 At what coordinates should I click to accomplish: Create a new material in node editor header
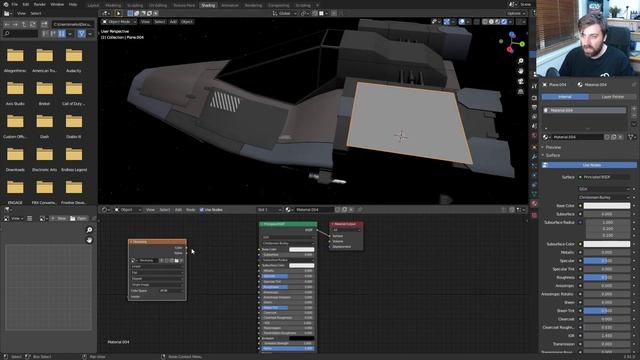[x=344, y=209]
